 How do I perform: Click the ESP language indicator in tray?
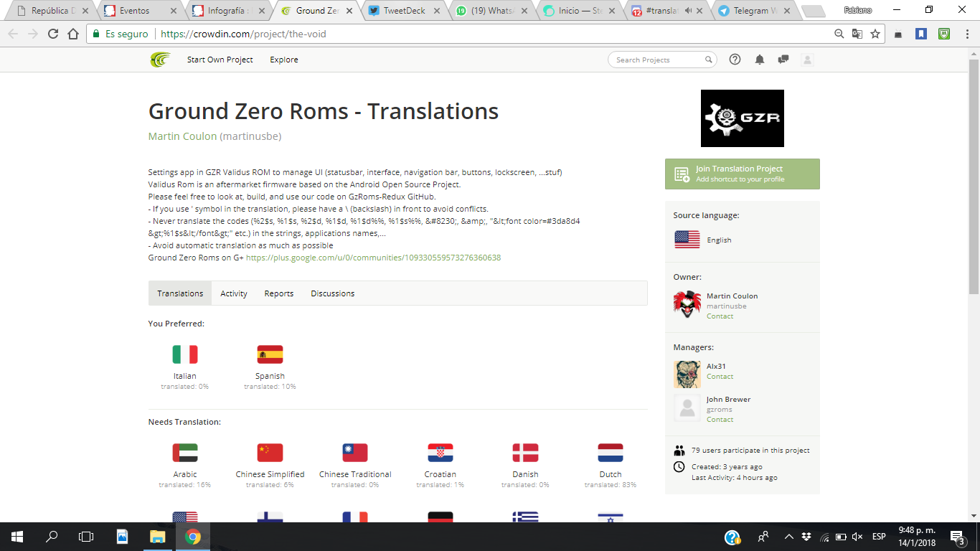point(878,537)
